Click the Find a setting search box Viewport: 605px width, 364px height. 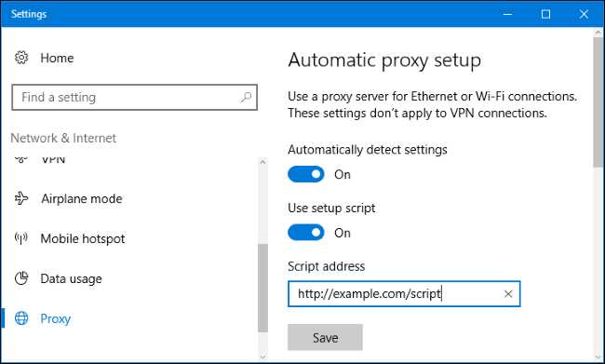[134, 97]
